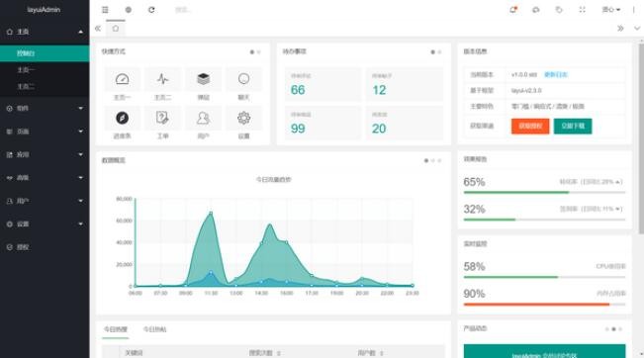Open the tab options chevron dropdown
The width and height of the screenshot is (644, 358).
coord(637,29)
